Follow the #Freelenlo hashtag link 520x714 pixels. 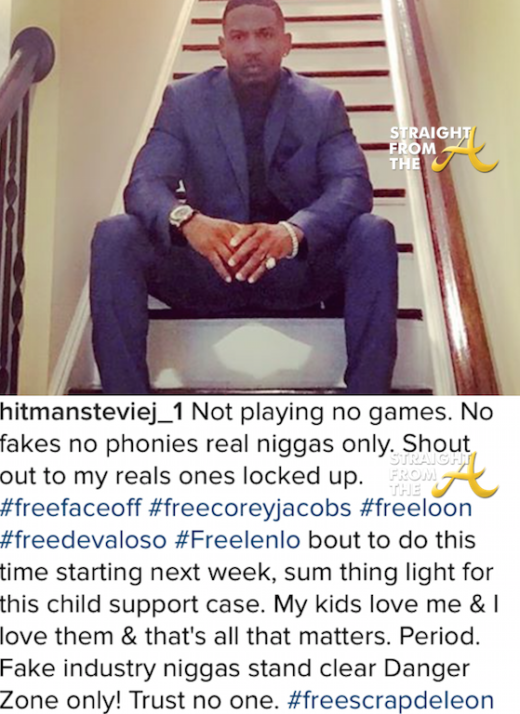click(x=238, y=540)
